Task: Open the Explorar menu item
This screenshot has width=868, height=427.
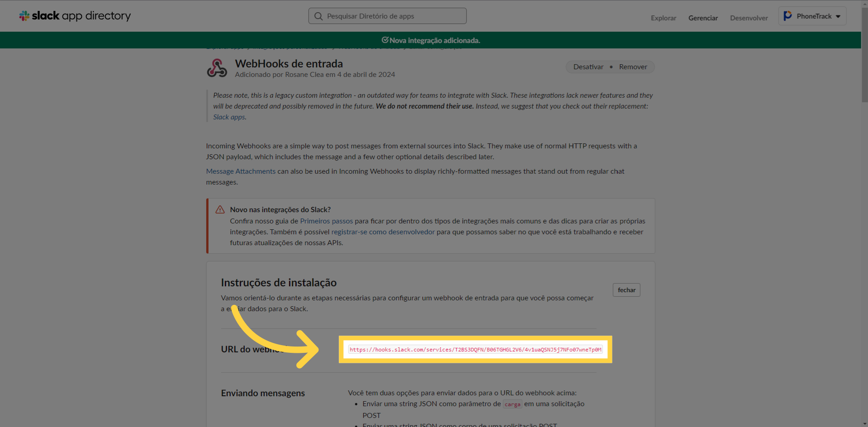Action: 664,18
